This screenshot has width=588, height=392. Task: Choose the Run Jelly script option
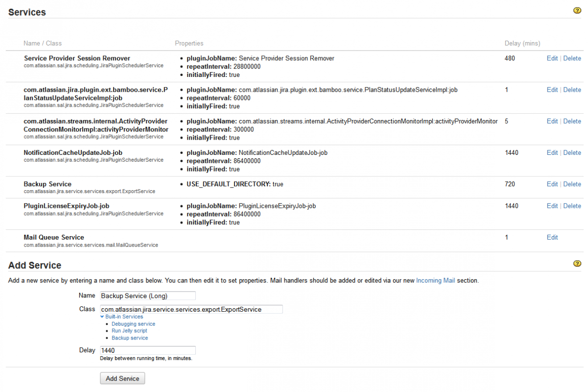[x=129, y=331]
